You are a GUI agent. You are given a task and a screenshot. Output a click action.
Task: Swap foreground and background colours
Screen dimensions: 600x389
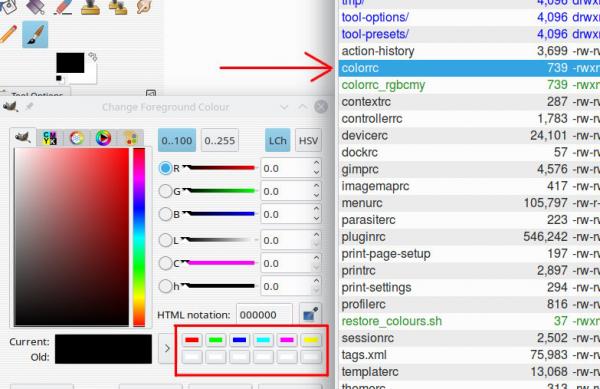93,57
